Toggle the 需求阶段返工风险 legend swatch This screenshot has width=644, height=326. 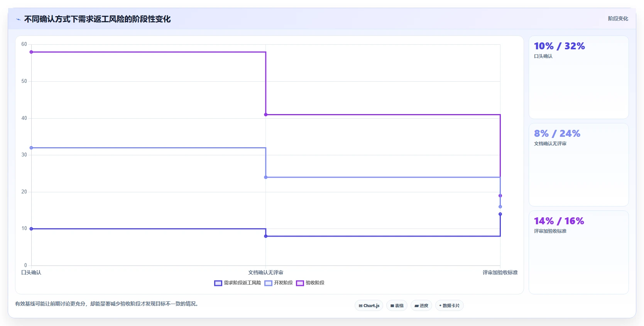[218, 283]
